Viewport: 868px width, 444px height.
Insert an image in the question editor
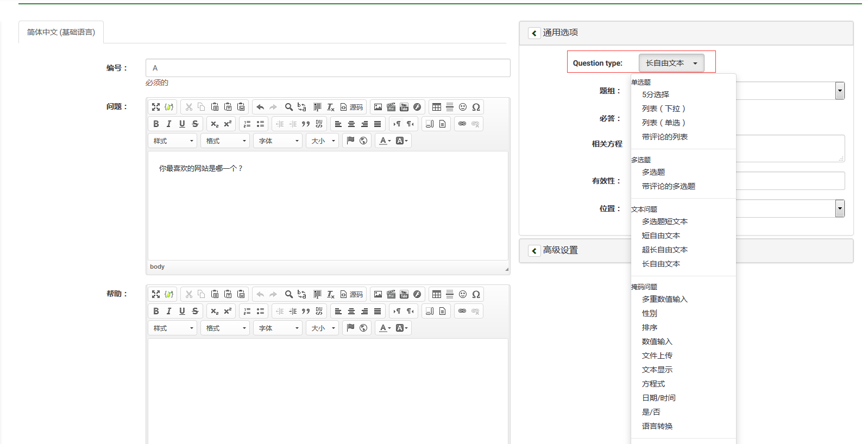378,107
